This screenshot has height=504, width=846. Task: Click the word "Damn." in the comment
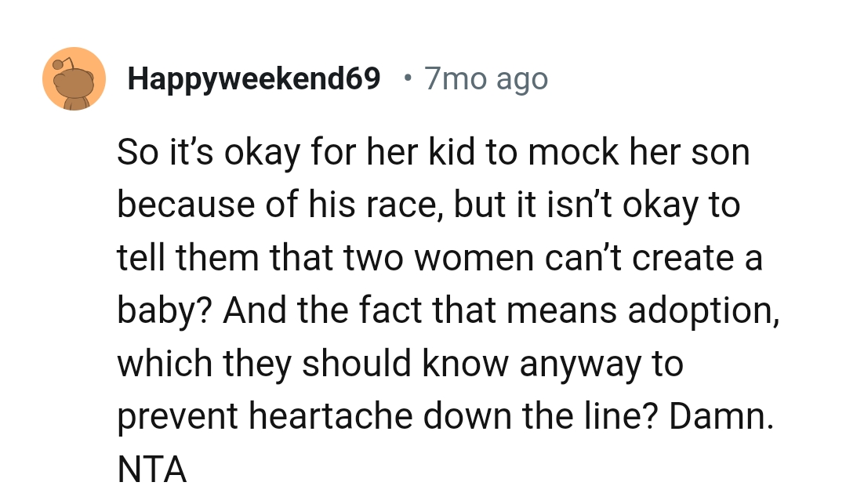point(721,419)
